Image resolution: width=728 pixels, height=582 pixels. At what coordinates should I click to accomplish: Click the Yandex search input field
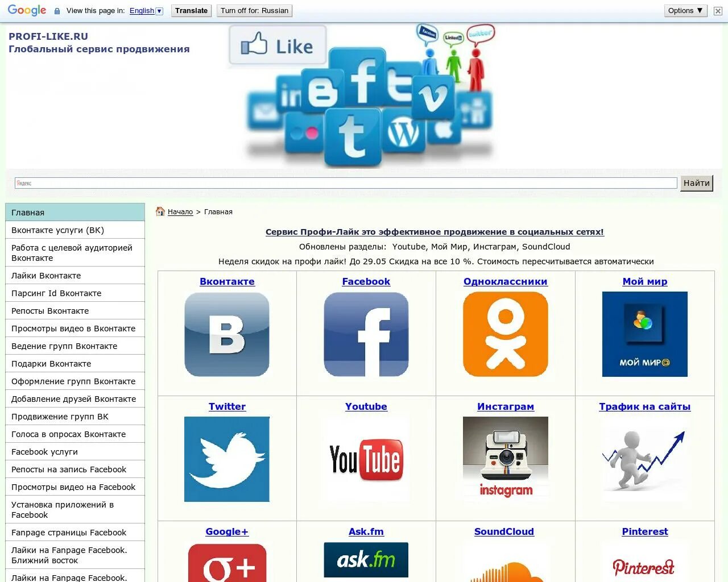coord(346,183)
